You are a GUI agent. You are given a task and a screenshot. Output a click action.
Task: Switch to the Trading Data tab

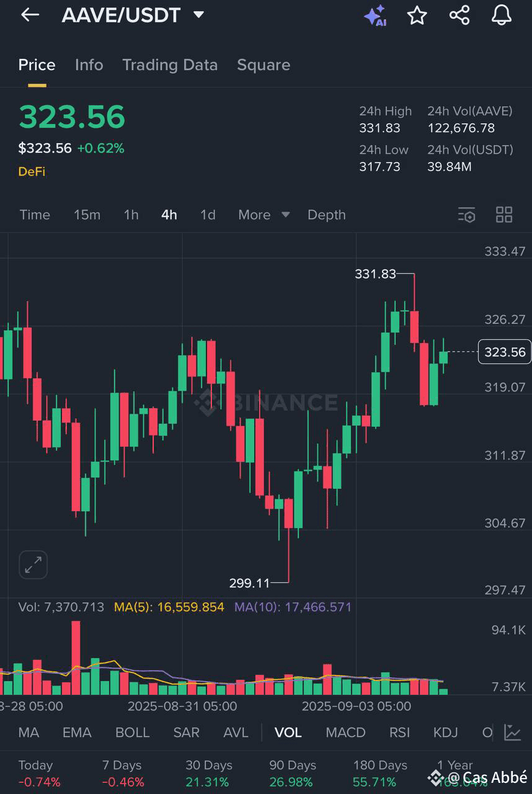tap(170, 65)
